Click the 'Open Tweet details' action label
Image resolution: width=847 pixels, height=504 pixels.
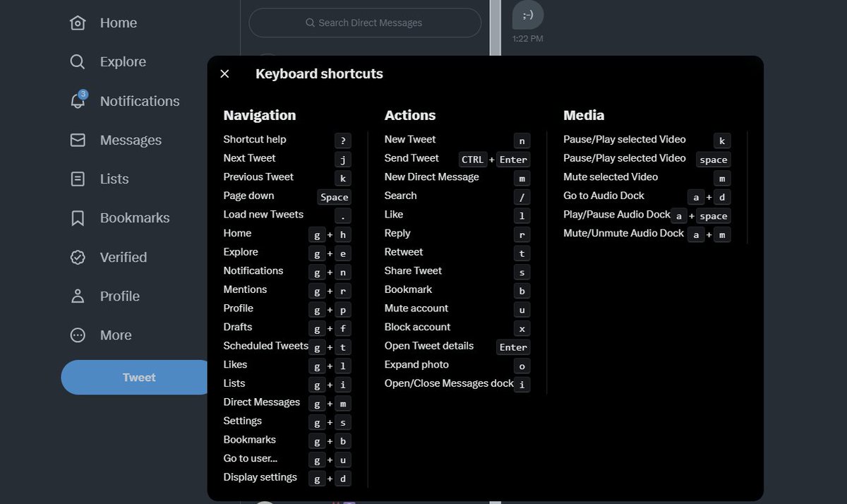point(429,346)
